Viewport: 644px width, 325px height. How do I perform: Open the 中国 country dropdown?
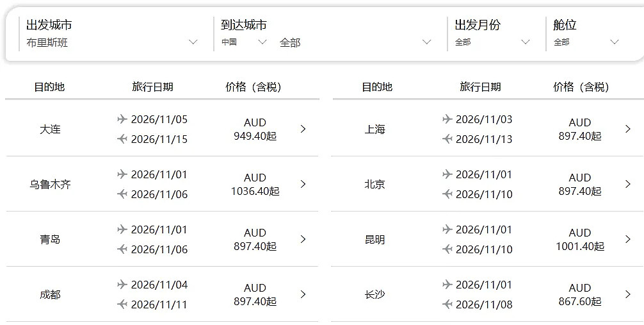244,42
